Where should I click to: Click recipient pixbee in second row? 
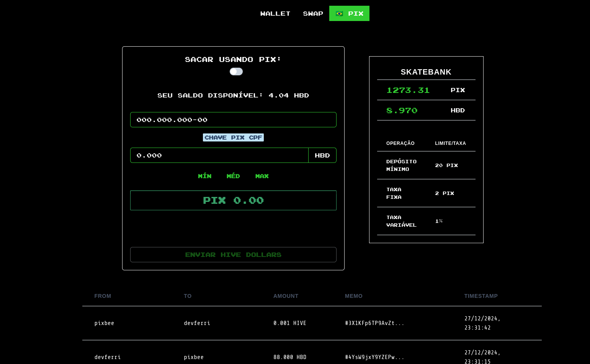coord(194,357)
